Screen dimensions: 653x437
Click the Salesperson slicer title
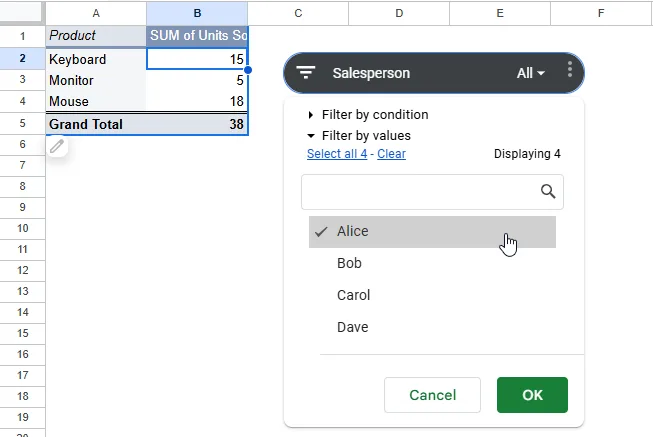[x=371, y=73]
